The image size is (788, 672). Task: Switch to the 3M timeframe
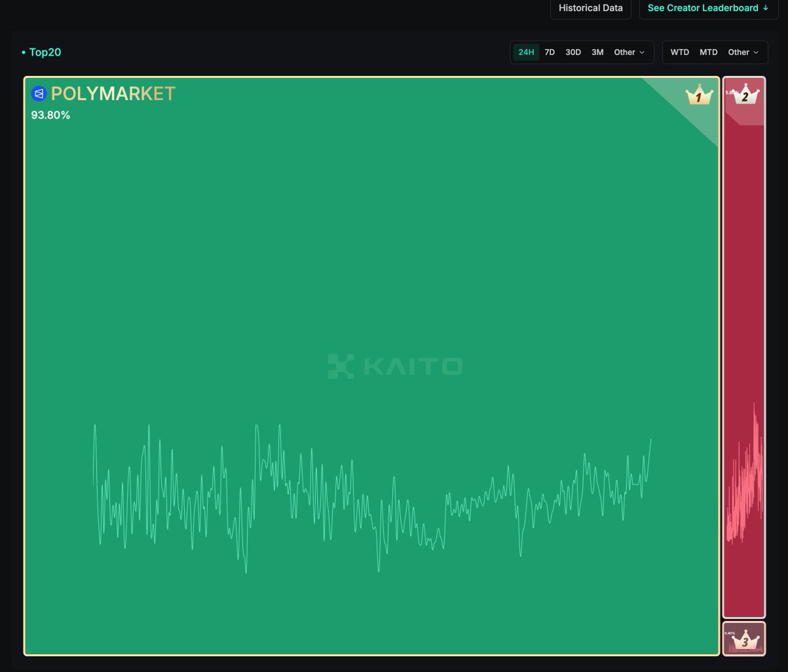pyautogui.click(x=597, y=52)
